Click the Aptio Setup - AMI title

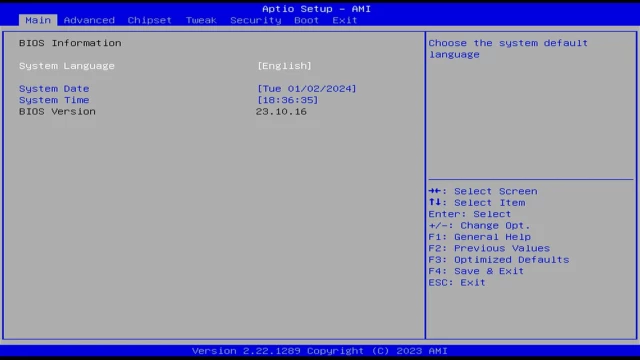click(316, 9)
